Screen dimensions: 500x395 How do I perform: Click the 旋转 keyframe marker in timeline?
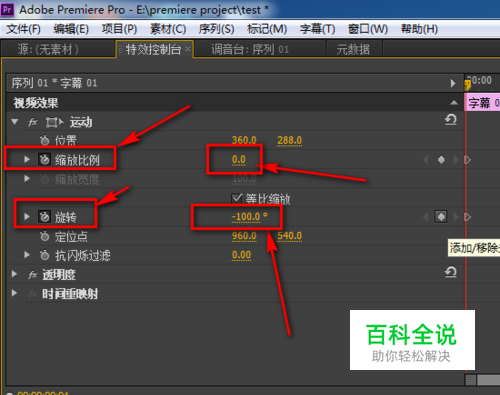(468, 217)
